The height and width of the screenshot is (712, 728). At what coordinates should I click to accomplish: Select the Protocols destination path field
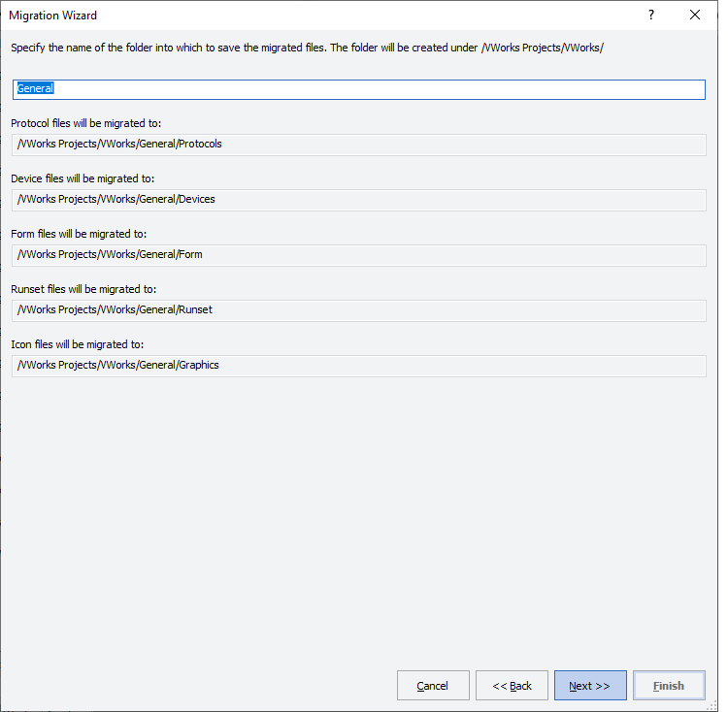pyautogui.click(x=359, y=145)
